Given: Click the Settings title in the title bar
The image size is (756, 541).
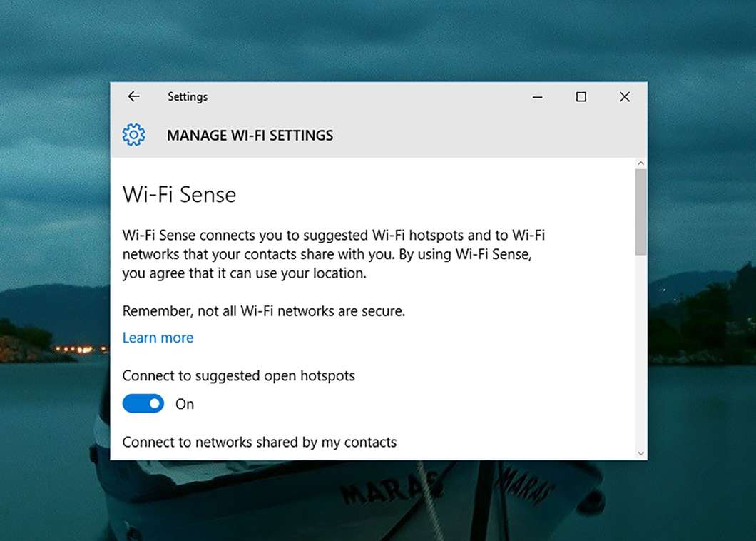Looking at the screenshot, I should [188, 97].
